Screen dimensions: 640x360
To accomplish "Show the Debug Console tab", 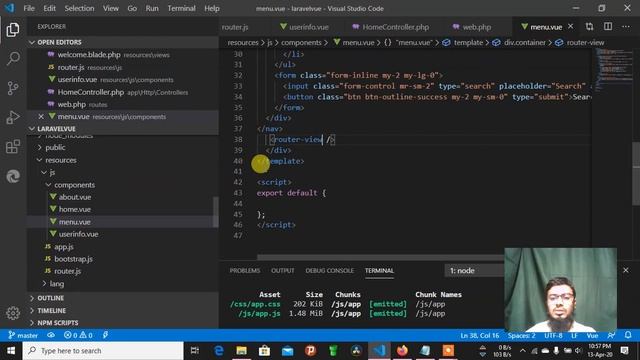I will 329,271.
